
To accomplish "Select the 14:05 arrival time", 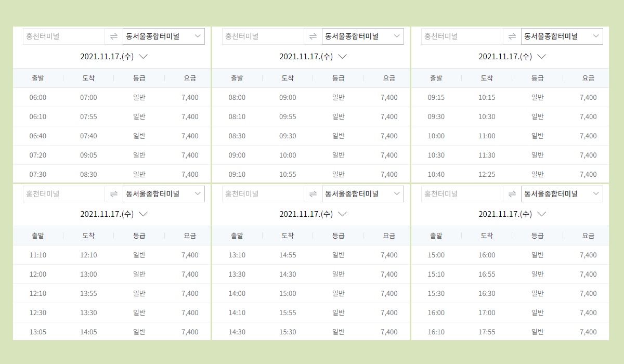I will 88,332.
